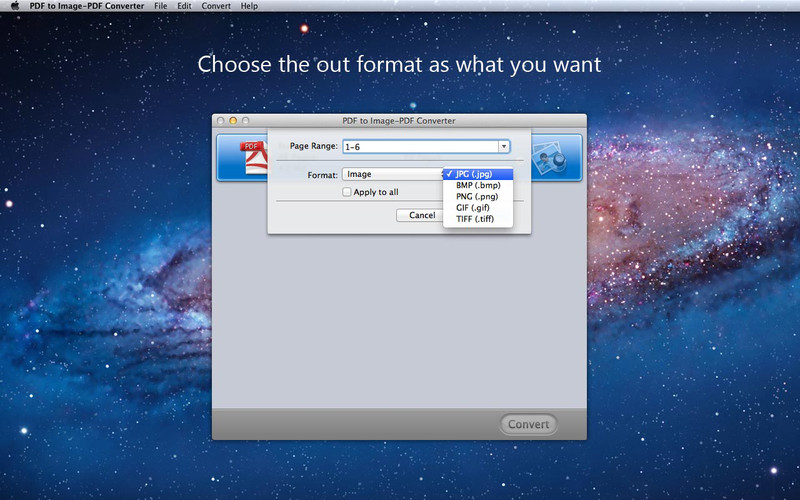Click the red PDF document icon

pyautogui.click(x=254, y=158)
